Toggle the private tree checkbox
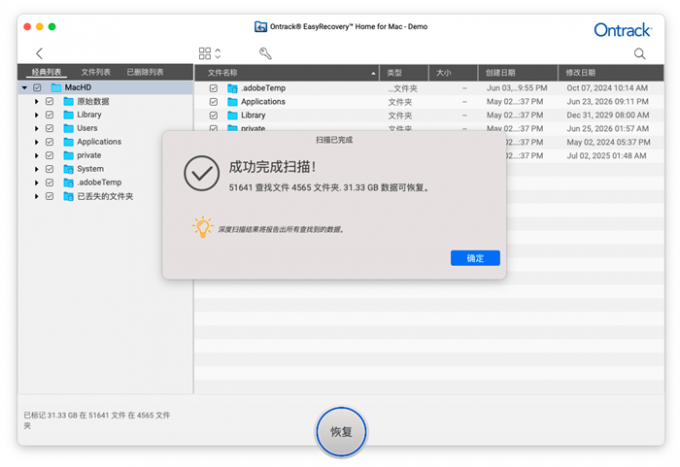The width and height of the screenshot is (680, 467). (49, 155)
